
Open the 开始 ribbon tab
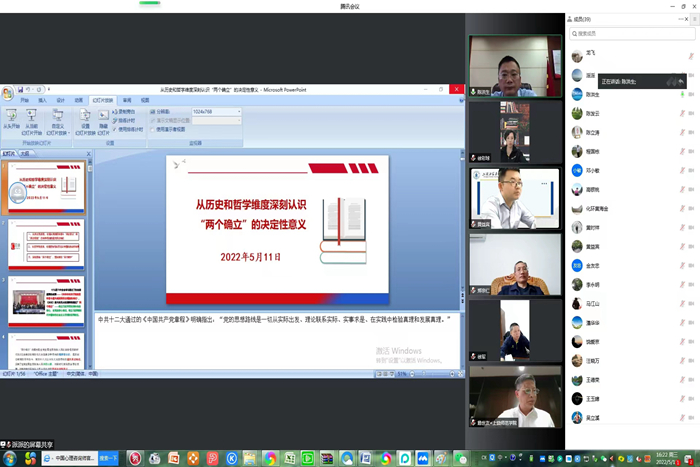point(24,100)
